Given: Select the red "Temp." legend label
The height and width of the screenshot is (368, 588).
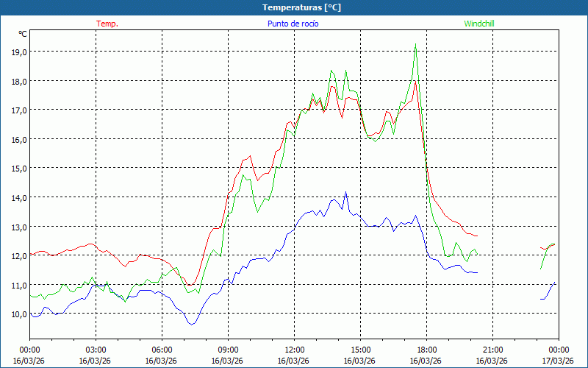Looking at the screenshot, I should pyautogui.click(x=107, y=24).
